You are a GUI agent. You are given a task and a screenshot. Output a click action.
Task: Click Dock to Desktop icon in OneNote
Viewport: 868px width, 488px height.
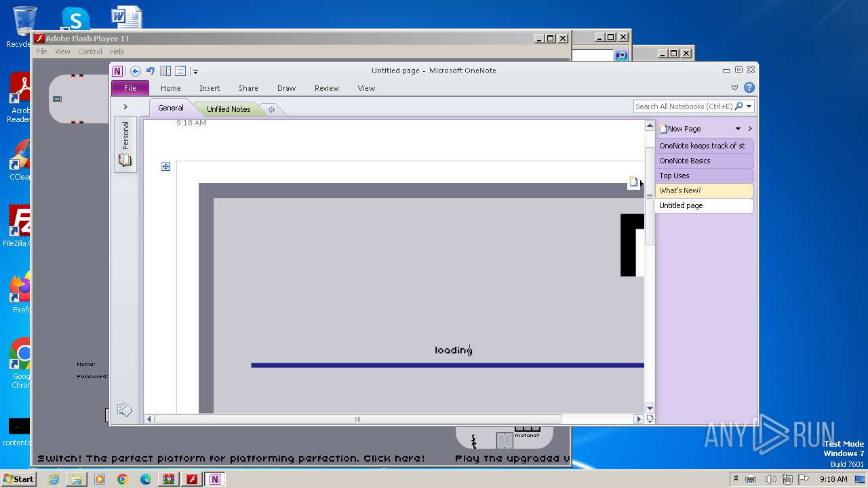[x=165, y=70]
